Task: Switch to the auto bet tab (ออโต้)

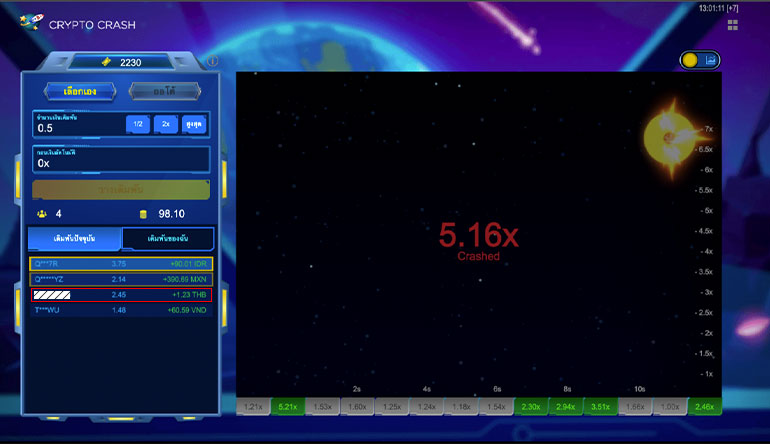Action: coord(165,91)
